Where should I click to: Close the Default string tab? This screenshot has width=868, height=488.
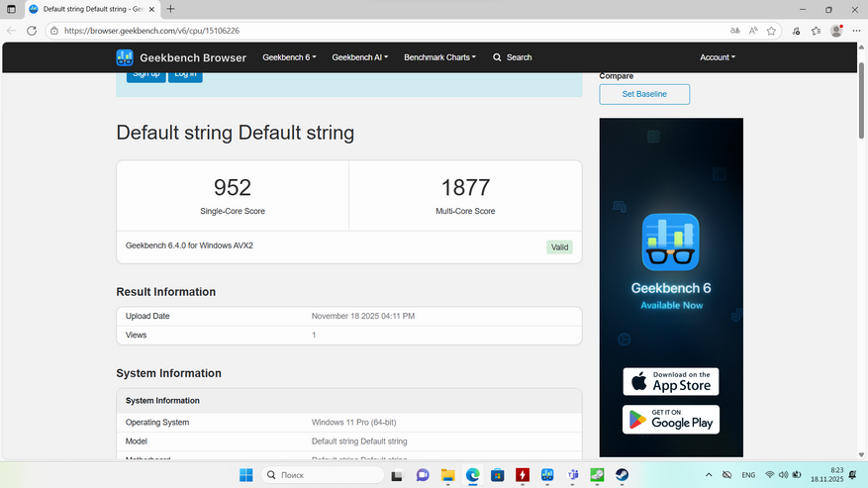151,10
